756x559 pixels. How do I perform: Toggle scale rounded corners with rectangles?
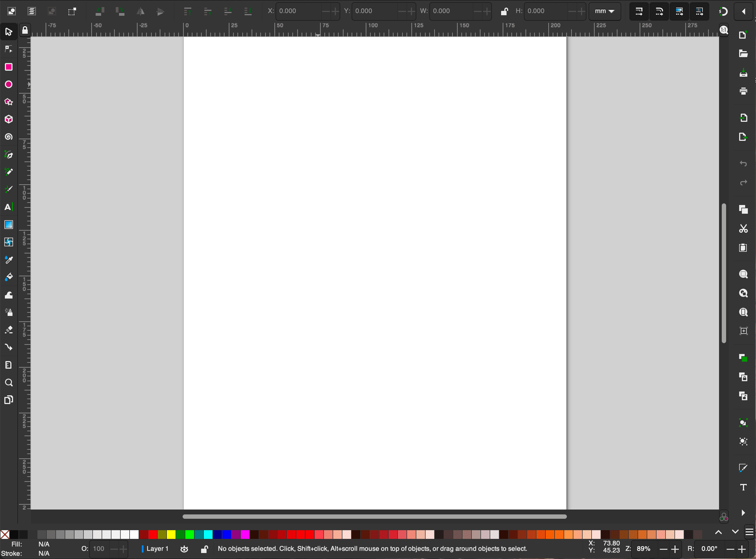tap(659, 11)
